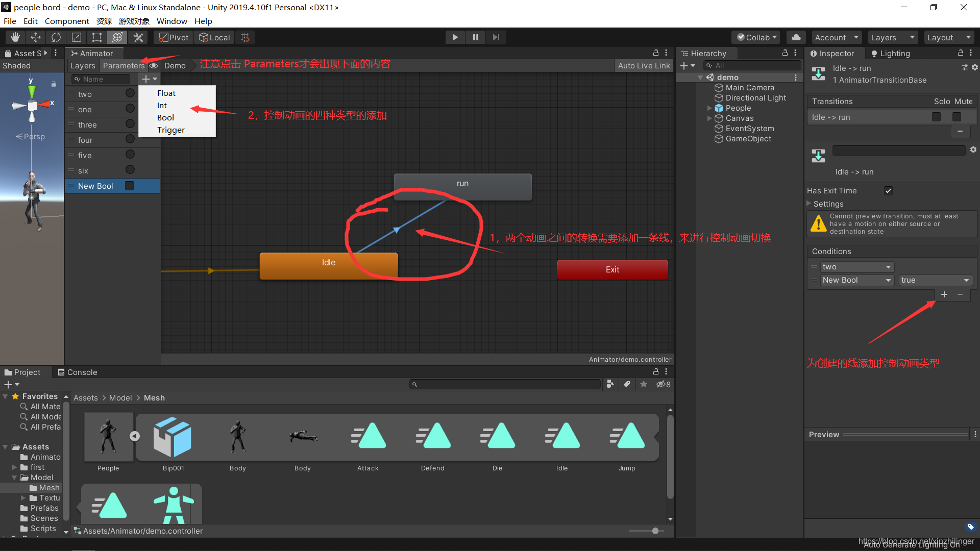Toggle Solo checkbox for Idle -> run

tap(936, 117)
